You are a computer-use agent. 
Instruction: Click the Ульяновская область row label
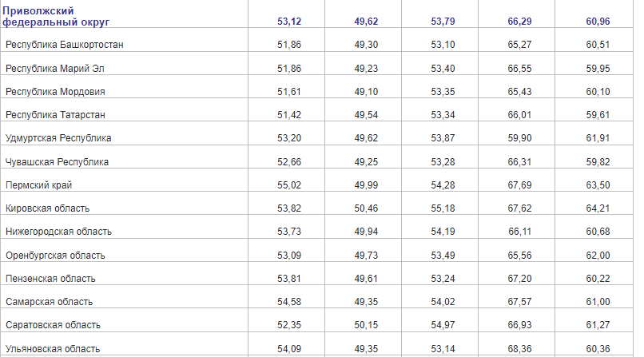point(53,349)
